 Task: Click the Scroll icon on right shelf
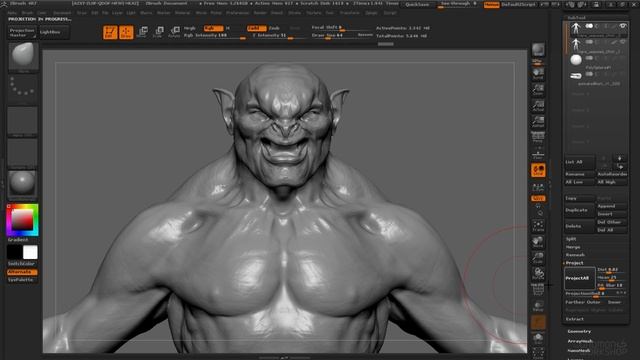[538, 74]
